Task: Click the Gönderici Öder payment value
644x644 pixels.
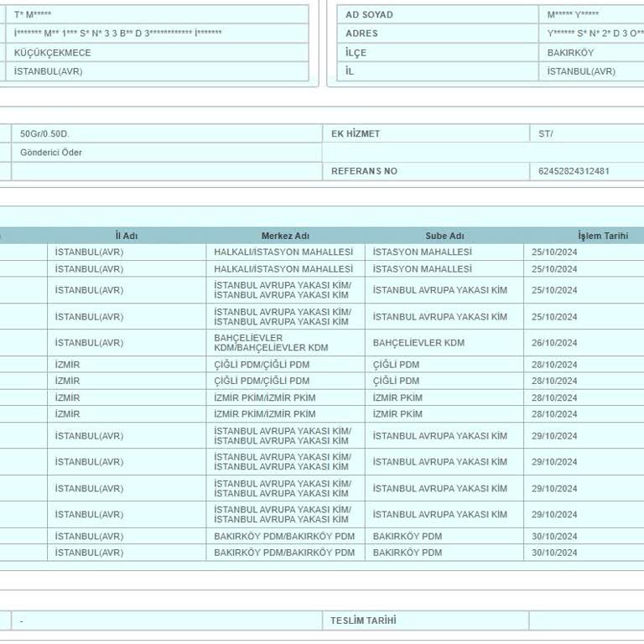Action: 51,153
